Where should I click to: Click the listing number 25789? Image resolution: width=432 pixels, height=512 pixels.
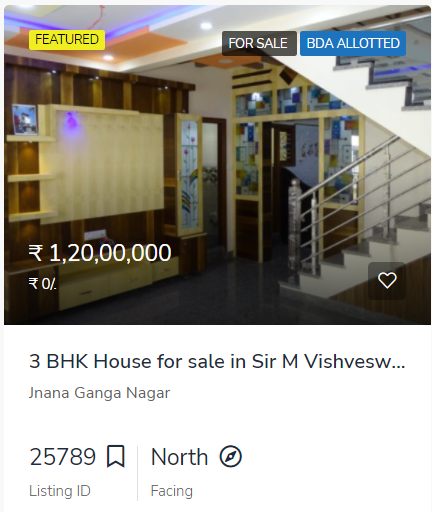pyautogui.click(x=63, y=456)
